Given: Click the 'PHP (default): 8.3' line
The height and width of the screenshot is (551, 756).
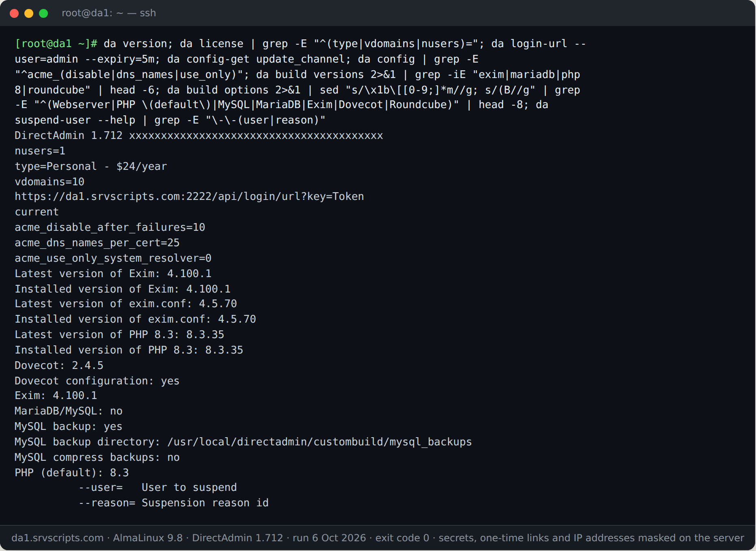Looking at the screenshot, I should 72,473.
